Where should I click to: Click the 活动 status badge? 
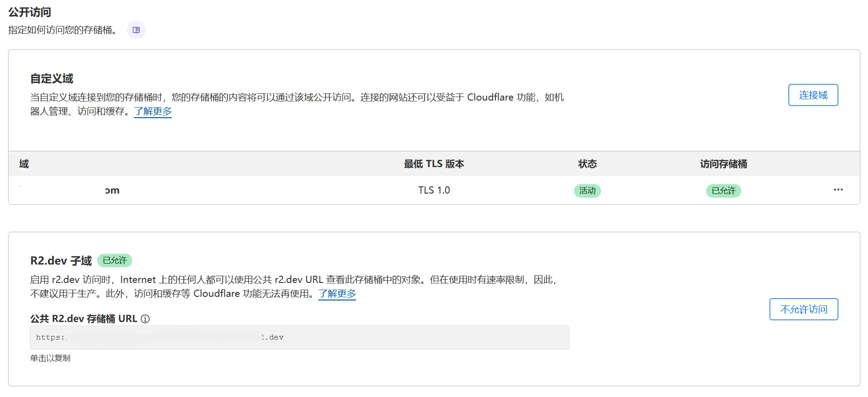point(587,191)
